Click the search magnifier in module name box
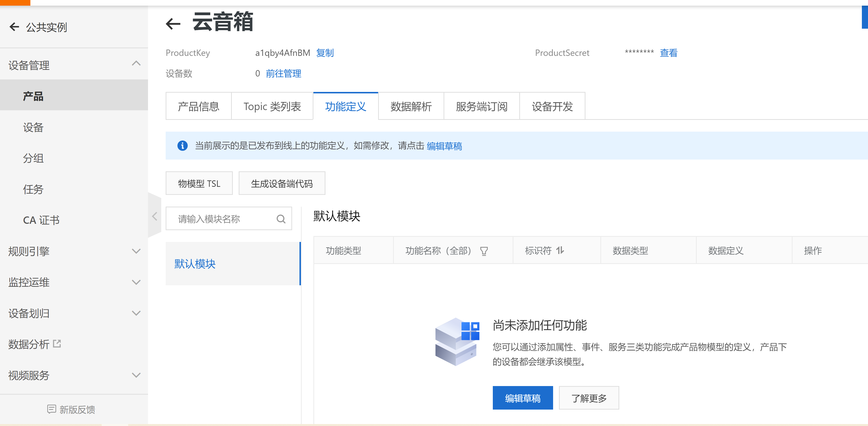Viewport: 868px width, 426px height. coord(281,219)
